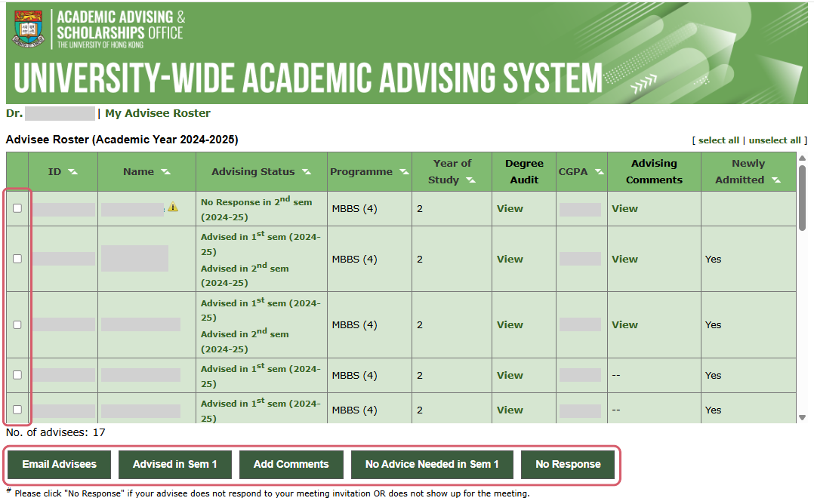This screenshot has width=814, height=504.
Task: Sort the Advising Comments column
Action: [654, 171]
